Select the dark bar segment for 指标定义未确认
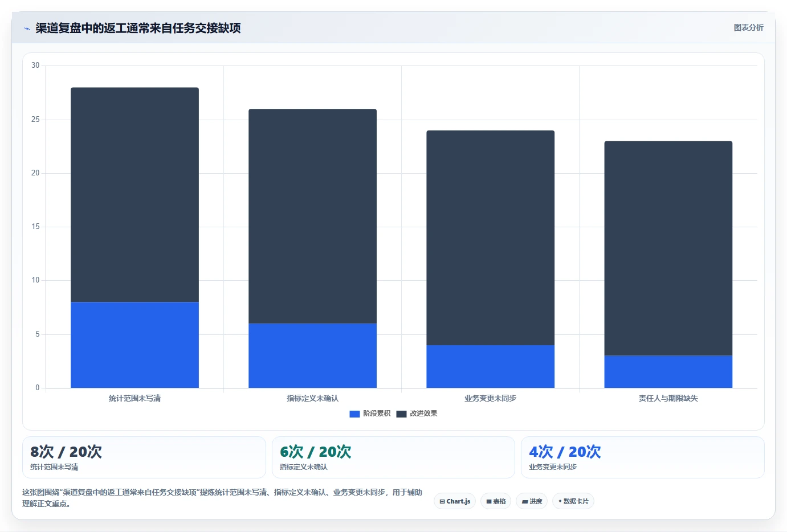The image size is (787, 532). [x=312, y=216]
